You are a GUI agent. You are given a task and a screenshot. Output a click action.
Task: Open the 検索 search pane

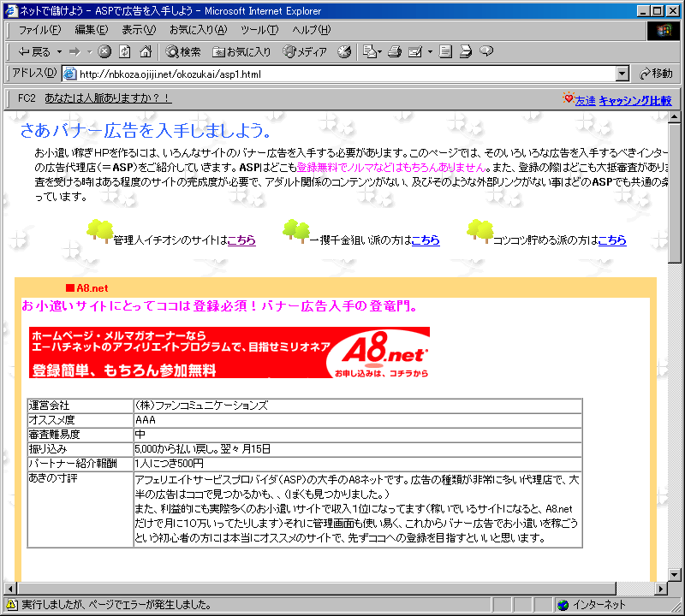click(182, 52)
